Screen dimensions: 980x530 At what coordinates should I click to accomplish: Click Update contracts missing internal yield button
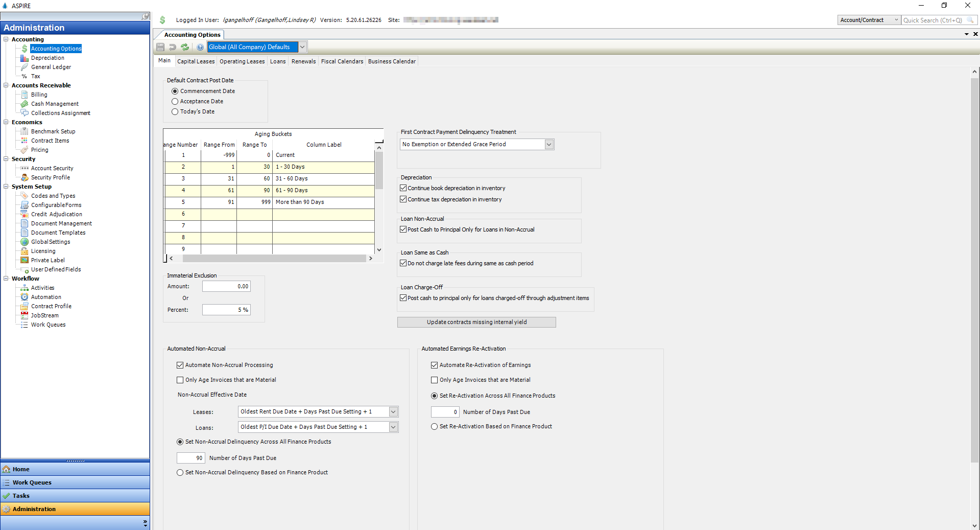coord(476,322)
